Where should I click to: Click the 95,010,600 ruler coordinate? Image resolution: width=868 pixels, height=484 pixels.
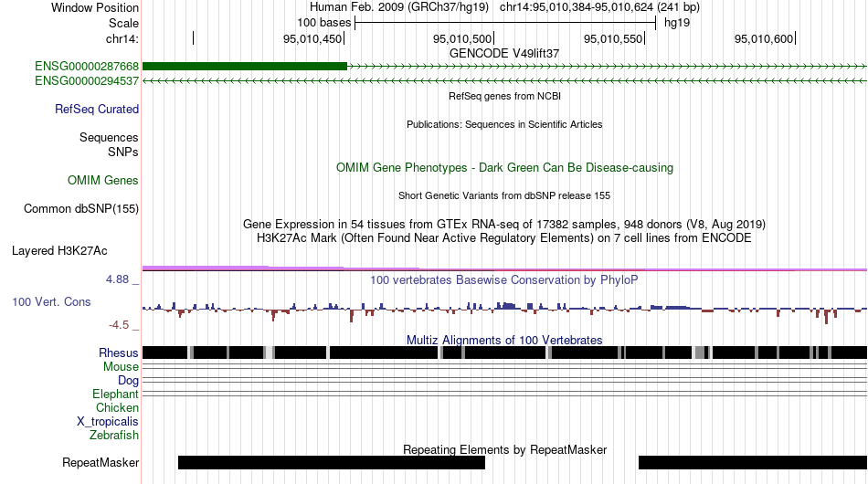(x=764, y=38)
